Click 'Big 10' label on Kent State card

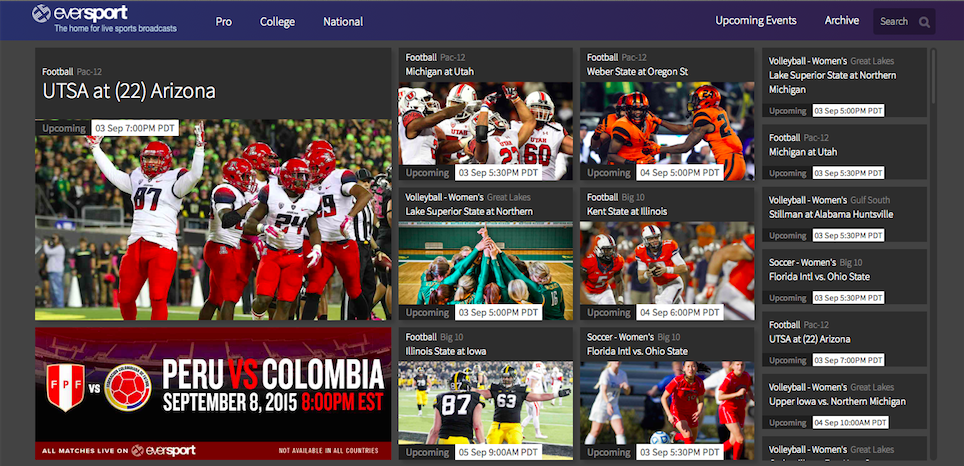[x=633, y=197]
